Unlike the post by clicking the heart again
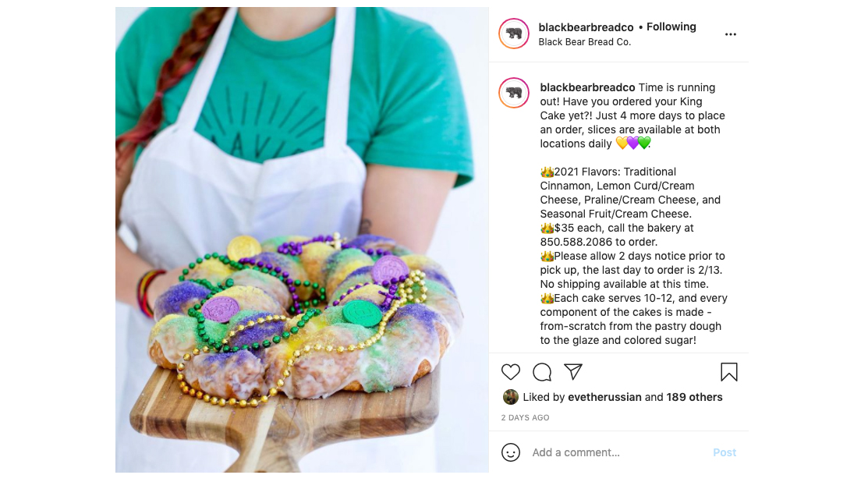The height and width of the screenshot is (482, 868). 511,372
